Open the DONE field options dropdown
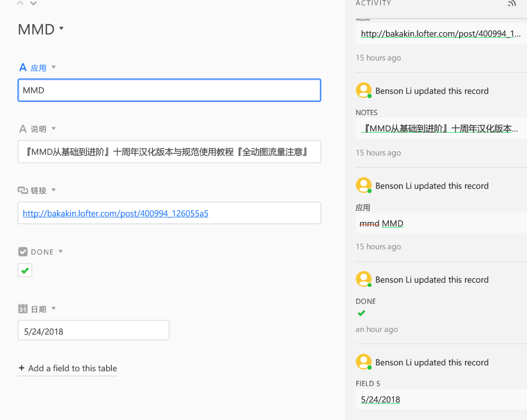 click(60, 251)
